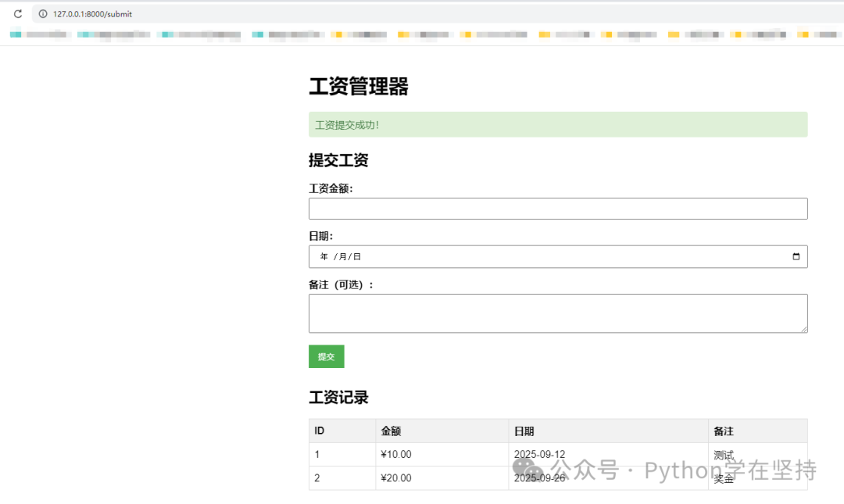Submit the form with 提交 button

click(326, 356)
